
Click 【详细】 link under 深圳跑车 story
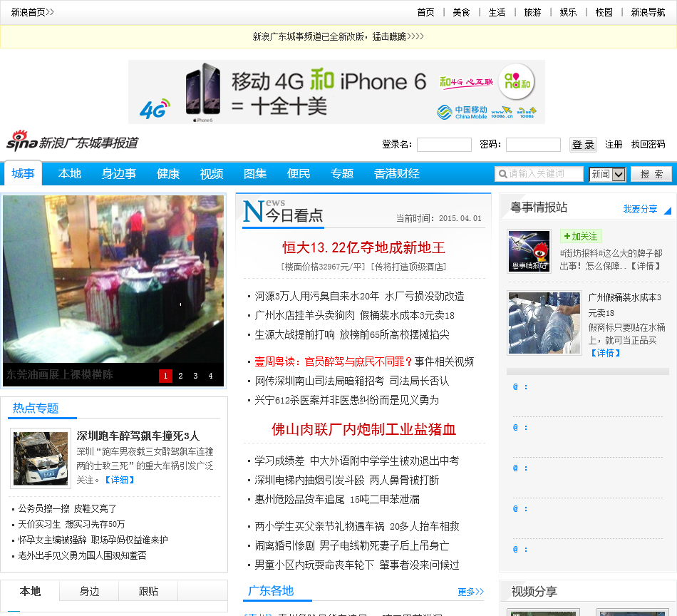tap(120, 480)
